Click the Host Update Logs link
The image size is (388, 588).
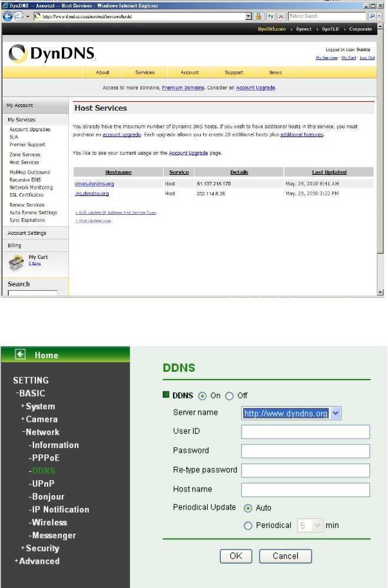click(94, 221)
